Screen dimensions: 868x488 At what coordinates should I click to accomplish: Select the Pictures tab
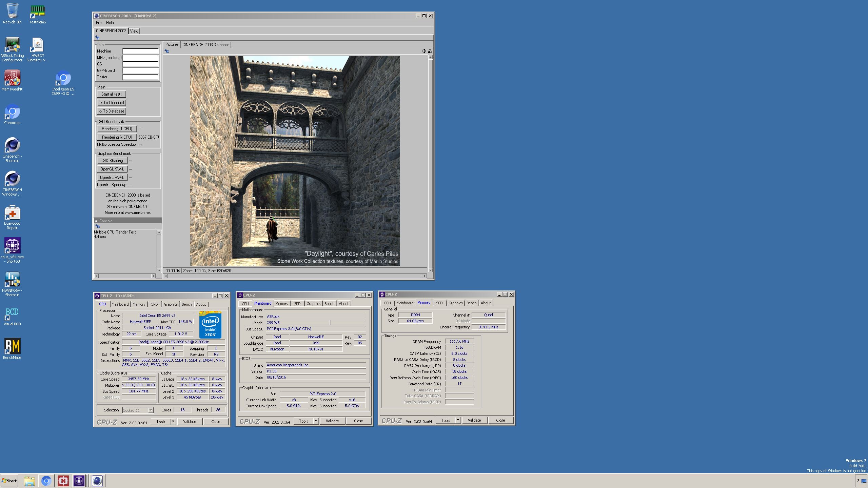point(172,44)
